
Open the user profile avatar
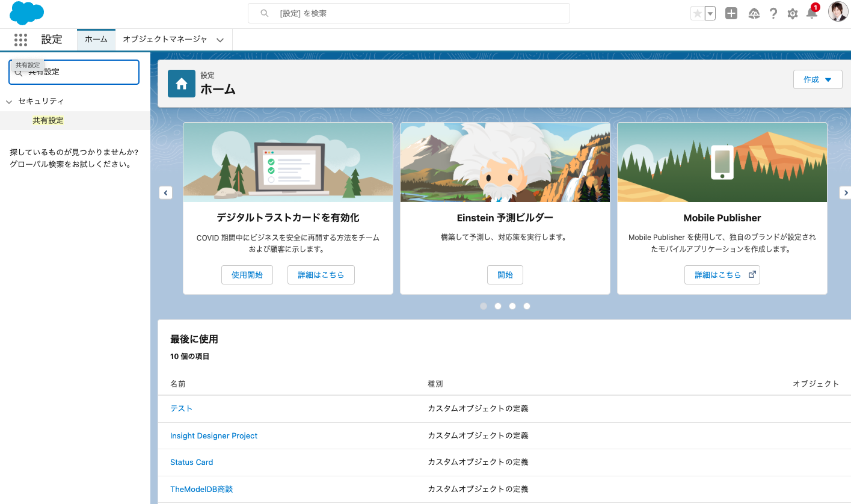[838, 12]
